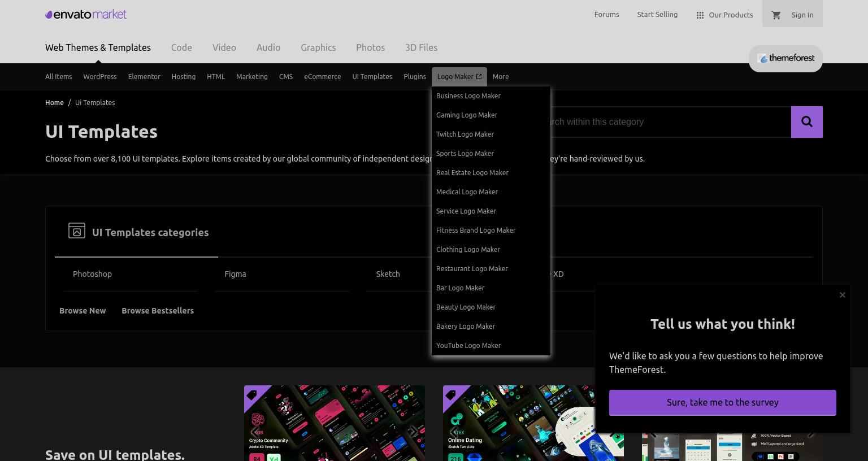Open the shopping cart icon

[x=776, y=15]
